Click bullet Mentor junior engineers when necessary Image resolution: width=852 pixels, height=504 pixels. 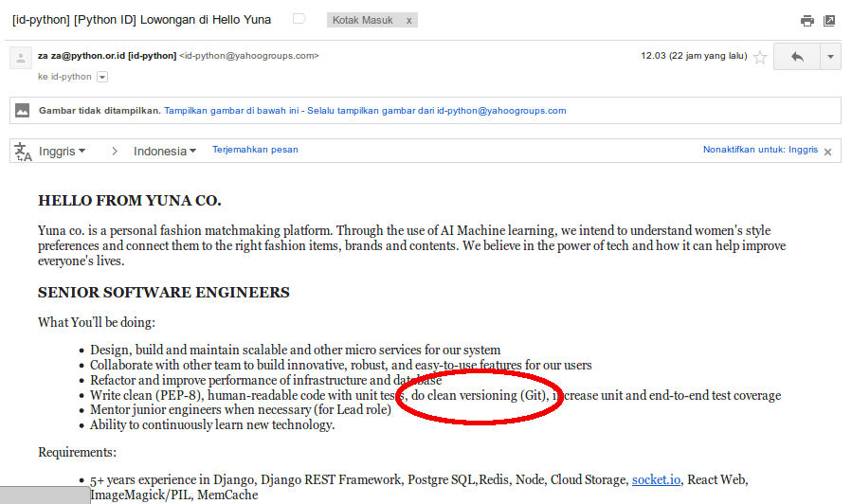241,409
